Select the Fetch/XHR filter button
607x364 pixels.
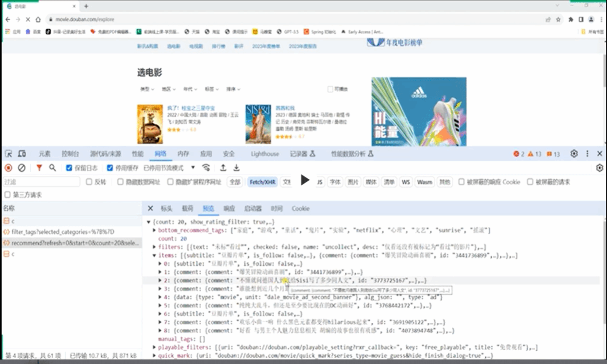(263, 182)
